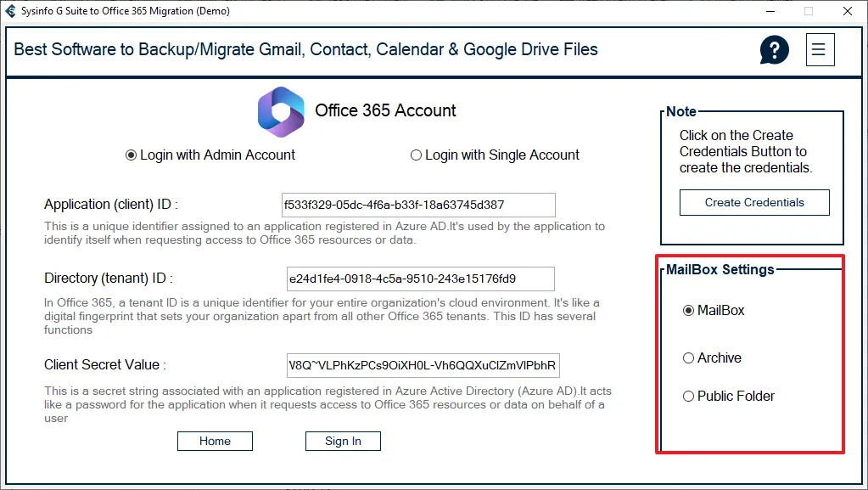Go back with the Home button
The width and height of the screenshot is (868, 490).
click(215, 442)
